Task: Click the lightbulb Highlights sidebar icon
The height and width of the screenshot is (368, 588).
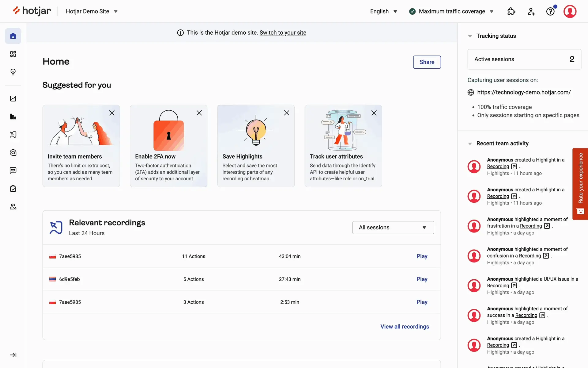Action: tap(13, 72)
